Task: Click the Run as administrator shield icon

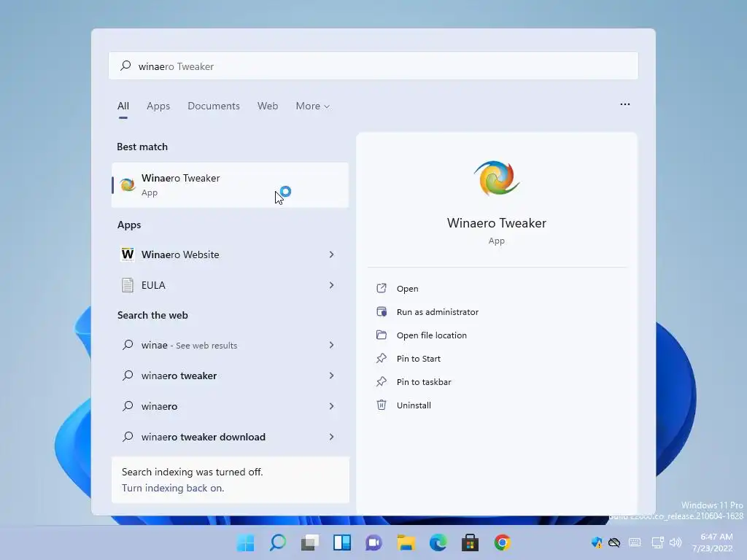Action: [x=381, y=311]
